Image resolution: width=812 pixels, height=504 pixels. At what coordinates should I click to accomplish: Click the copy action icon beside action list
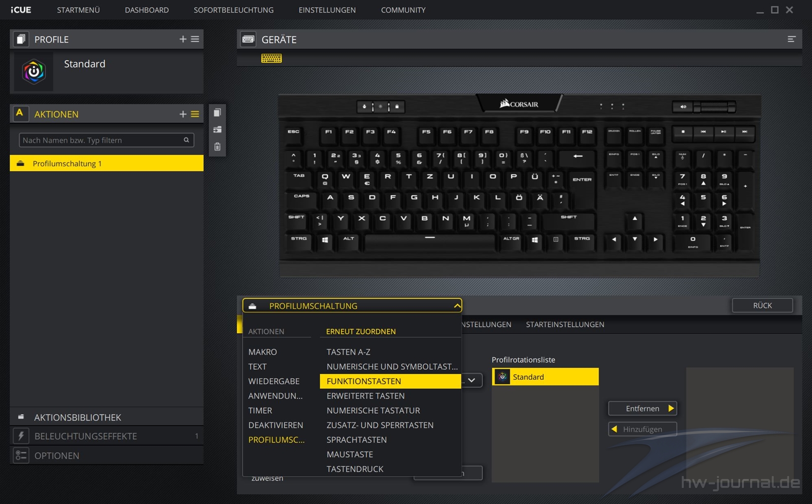tap(217, 113)
